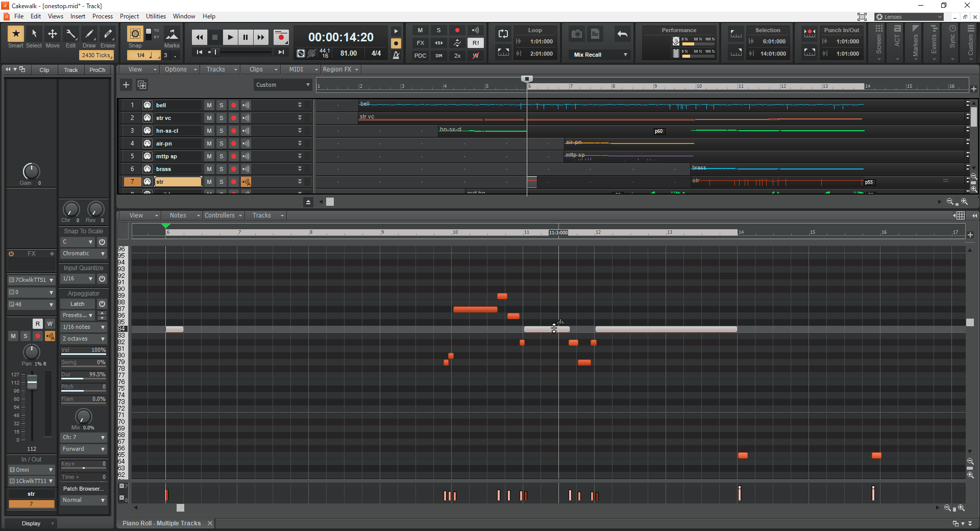Image resolution: width=980 pixels, height=531 pixels.
Task: Solo the str vc track
Action: [x=221, y=118]
